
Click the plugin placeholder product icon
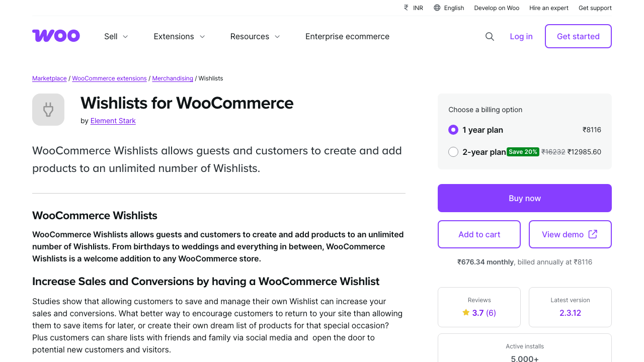[48, 110]
